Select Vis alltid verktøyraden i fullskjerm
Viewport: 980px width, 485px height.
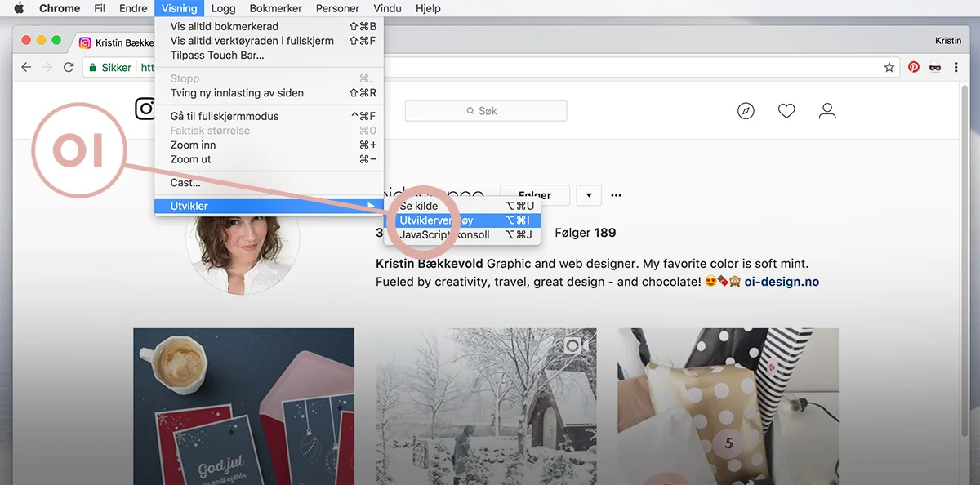pyautogui.click(x=269, y=41)
